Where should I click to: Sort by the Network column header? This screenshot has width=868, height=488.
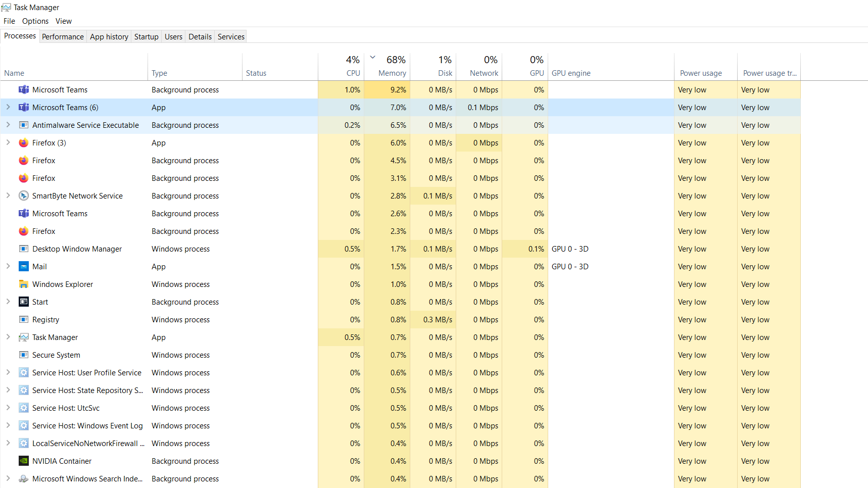pos(479,67)
